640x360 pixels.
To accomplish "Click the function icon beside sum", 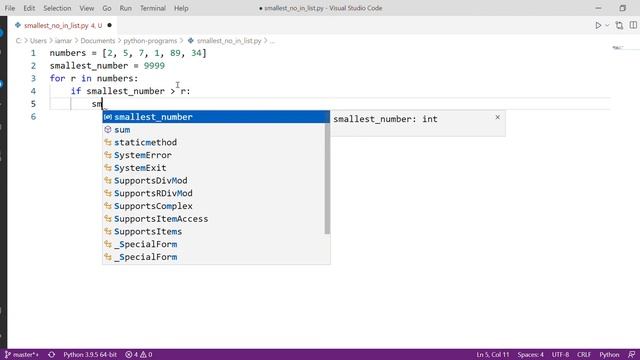I will (108, 130).
